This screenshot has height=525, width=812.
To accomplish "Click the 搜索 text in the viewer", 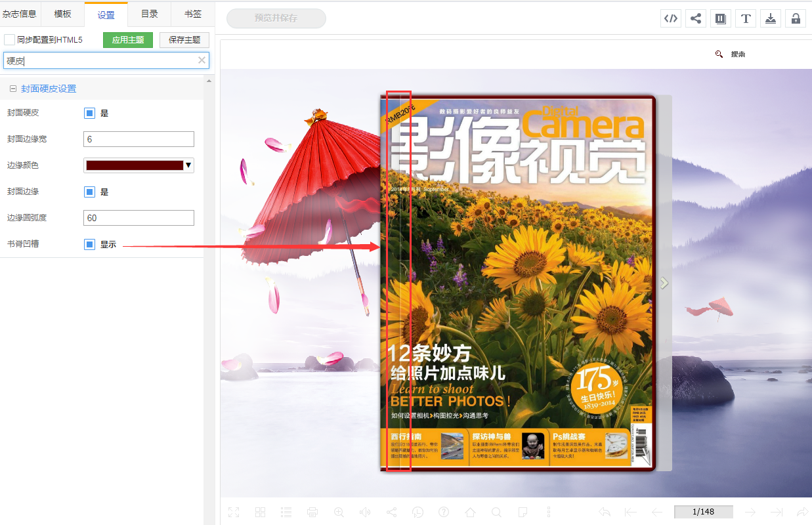I will (738, 54).
